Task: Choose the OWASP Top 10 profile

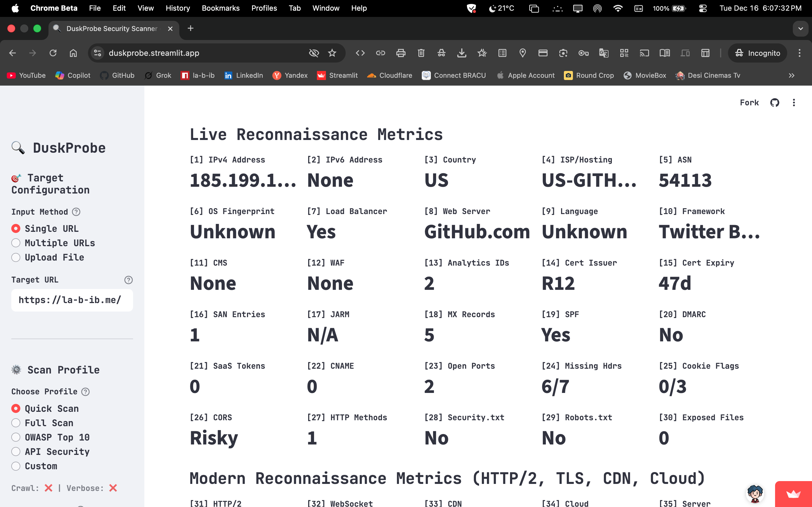Action: (16, 437)
